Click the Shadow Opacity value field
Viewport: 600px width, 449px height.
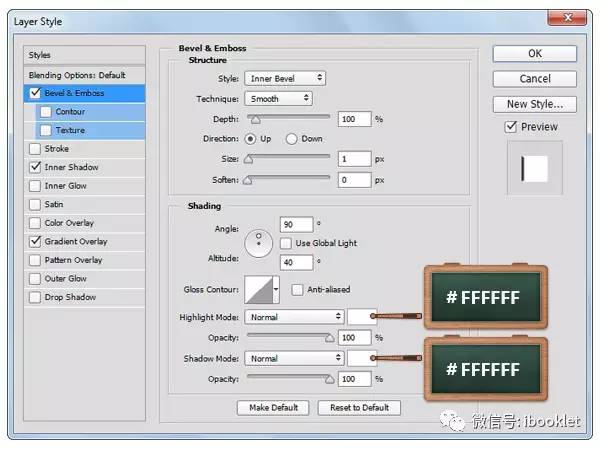click(x=354, y=379)
